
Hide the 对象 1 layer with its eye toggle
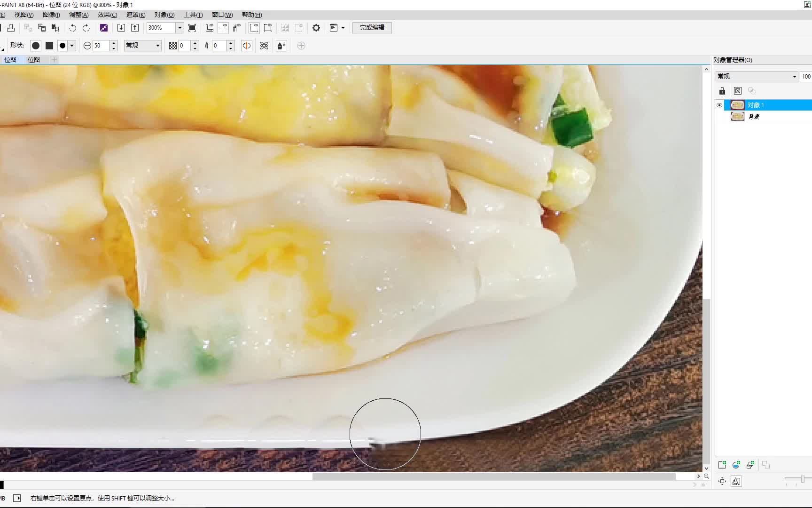tap(719, 105)
